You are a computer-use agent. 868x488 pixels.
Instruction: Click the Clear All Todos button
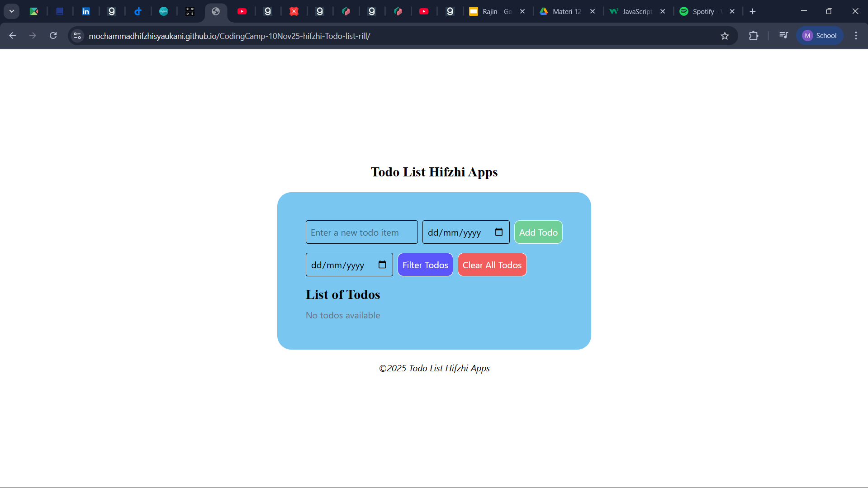[492, 265]
